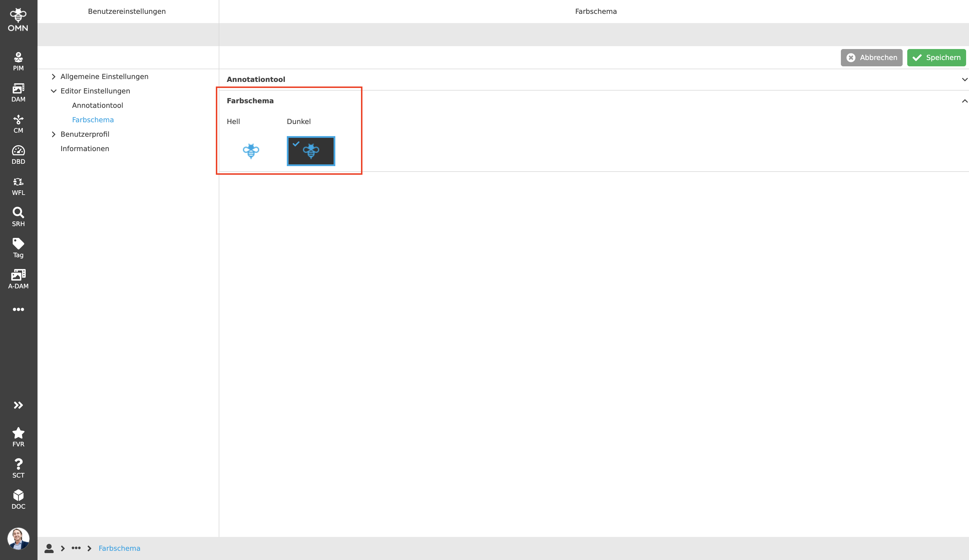Click the SCT question mark icon
The width and height of the screenshot is (969, 560).
[x=18, y=469]
